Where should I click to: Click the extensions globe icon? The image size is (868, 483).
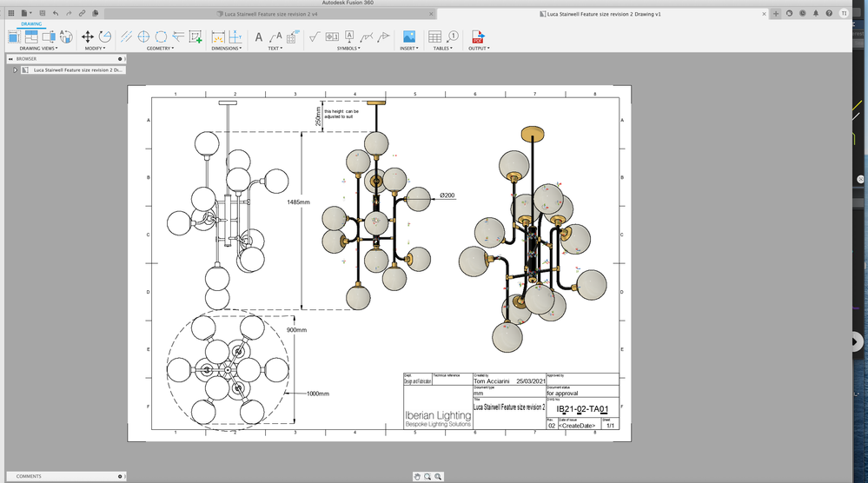[790, 13]
